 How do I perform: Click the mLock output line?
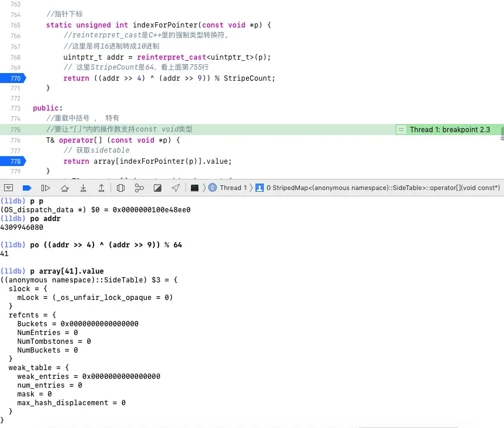coord(95,298)
